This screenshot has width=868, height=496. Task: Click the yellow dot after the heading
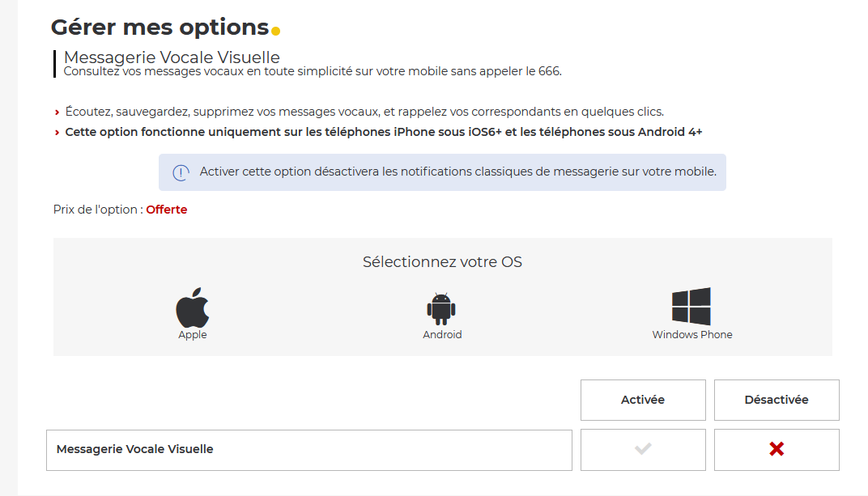tap(276, 32)
